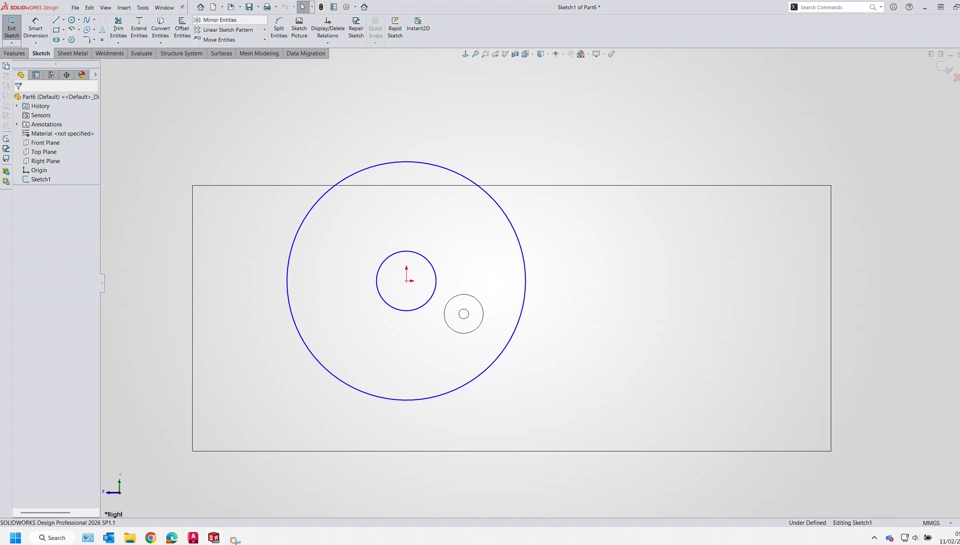Click Zoom to Fit in view toolbar
This screenshot has height=545, width=960.
(x=475, y=54)
